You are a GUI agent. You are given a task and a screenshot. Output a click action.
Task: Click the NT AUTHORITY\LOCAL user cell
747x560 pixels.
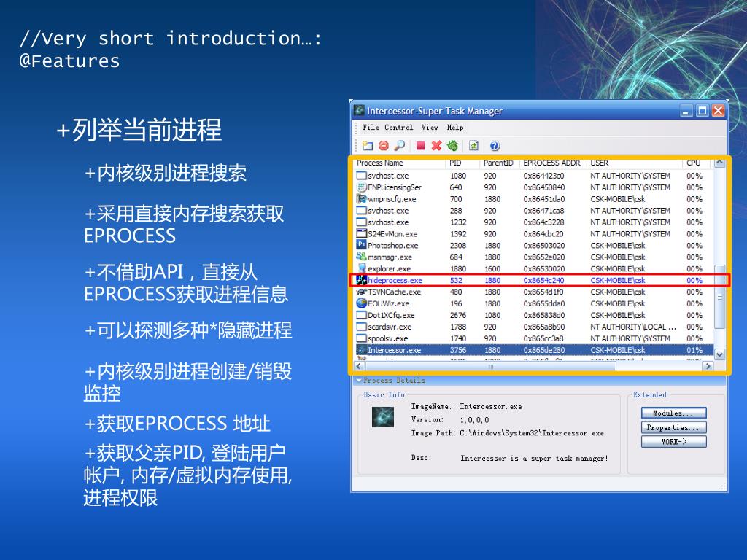point(633,327)
